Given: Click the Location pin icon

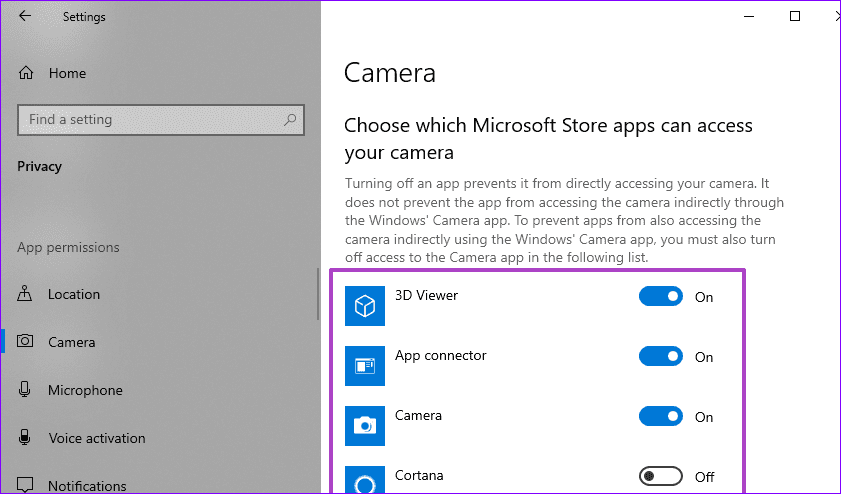Looking at the screenshot, I should 25,293.
